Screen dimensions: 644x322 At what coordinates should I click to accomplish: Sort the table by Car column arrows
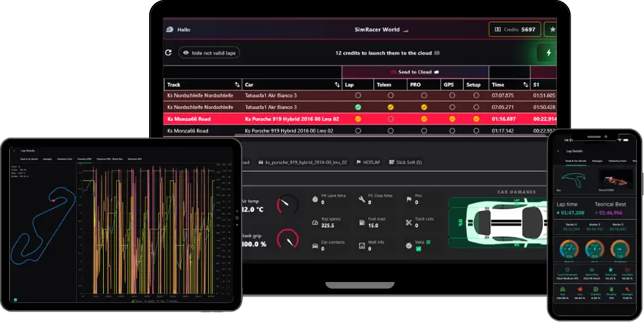point(337,85)
